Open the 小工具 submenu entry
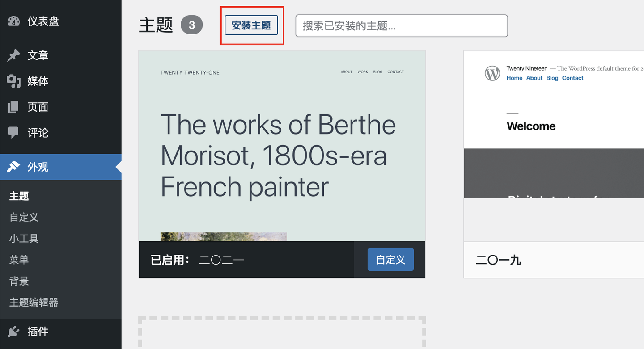644x349 pixels. [24, 239]
